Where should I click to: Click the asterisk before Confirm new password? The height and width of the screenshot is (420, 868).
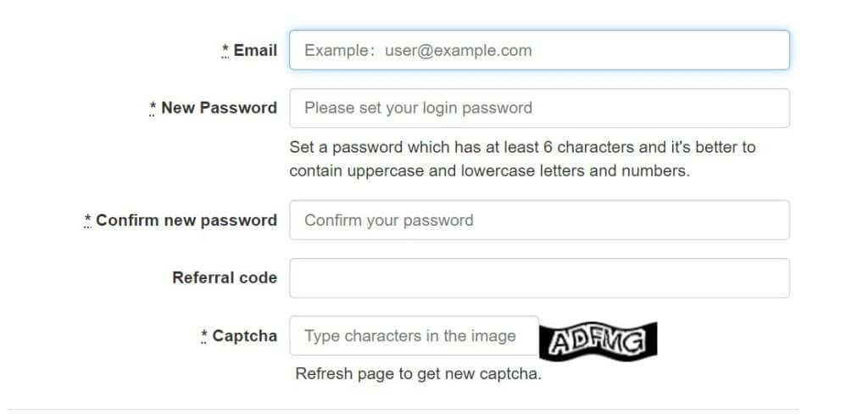point(88,220)
